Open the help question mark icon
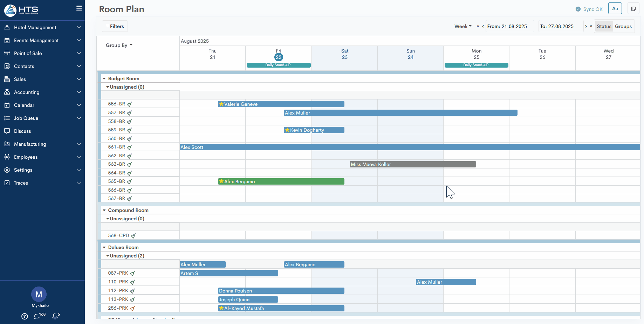The height and width of the screenshot is (324, 644). tap(25, 316)
